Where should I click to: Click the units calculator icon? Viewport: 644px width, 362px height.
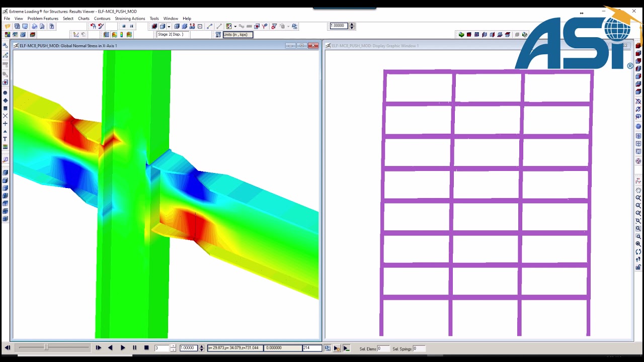(218, 34)
